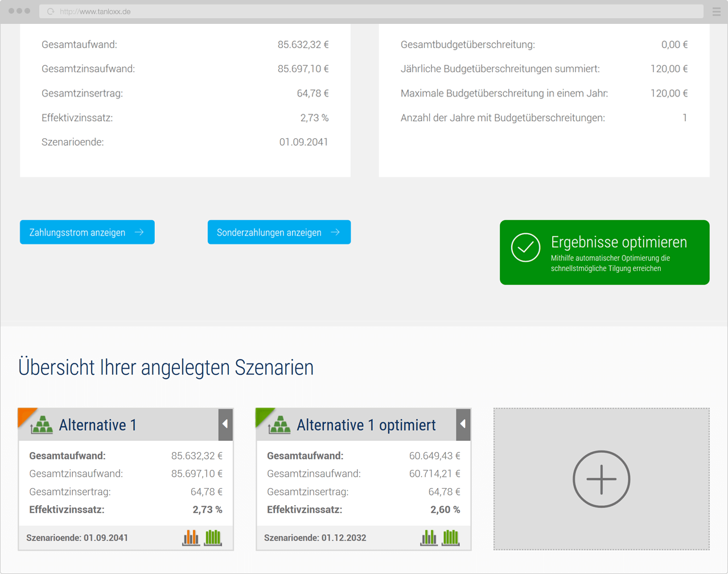Click green corner flag on Alternative 1 optimiert
Viewport: 728px width, 574px height.
coord(262,414)
